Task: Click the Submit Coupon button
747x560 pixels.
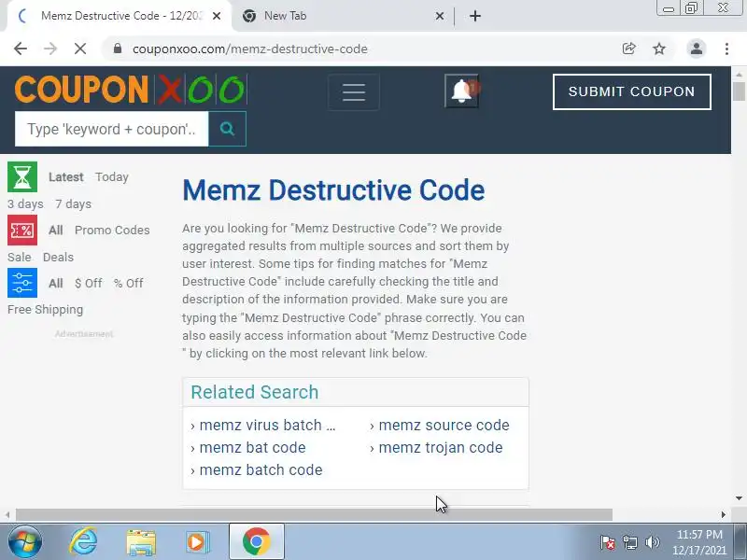Action: coord(632,91)
